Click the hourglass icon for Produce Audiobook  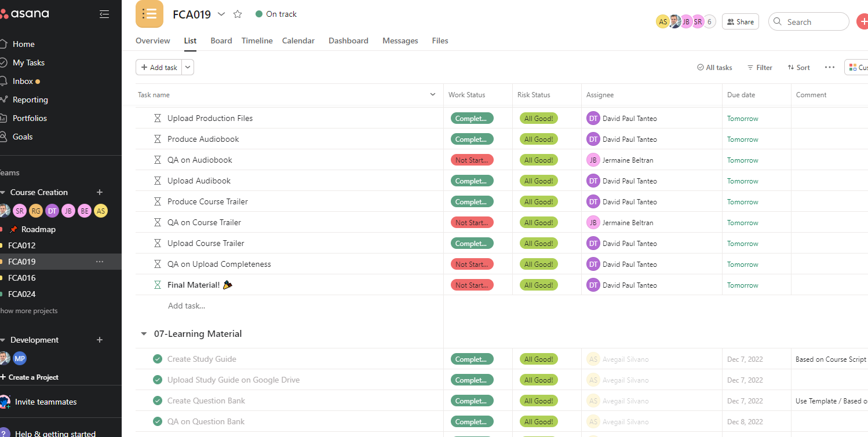pos(158,139)
